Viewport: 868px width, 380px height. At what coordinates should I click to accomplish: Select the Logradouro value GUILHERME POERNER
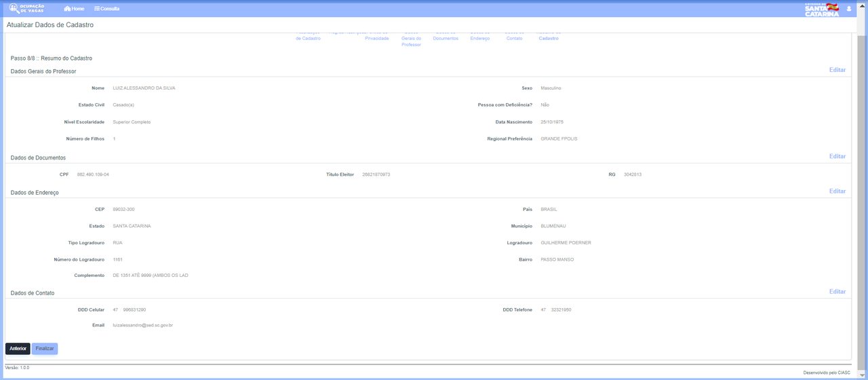tap(566, 243)
